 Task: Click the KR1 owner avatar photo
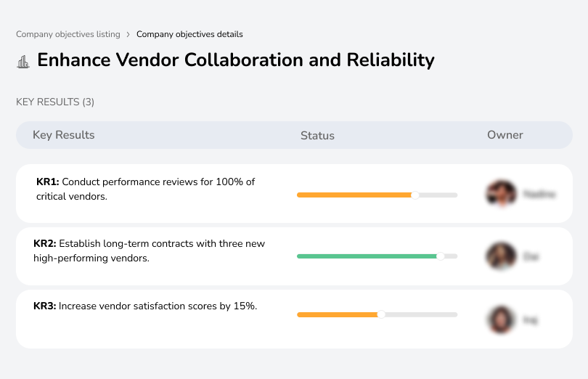pyautogui.click(x=501, y=194)
